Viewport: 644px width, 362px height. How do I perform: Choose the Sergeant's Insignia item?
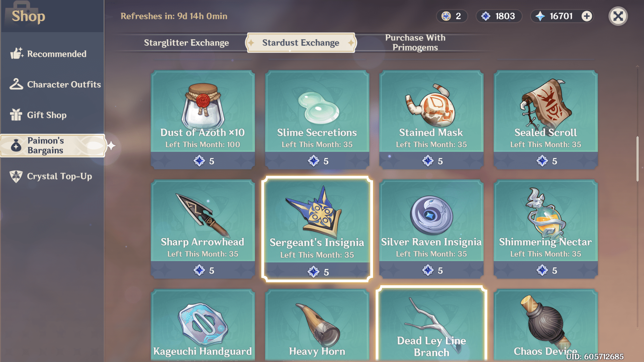pyautogui.click(x=317, y=229)
